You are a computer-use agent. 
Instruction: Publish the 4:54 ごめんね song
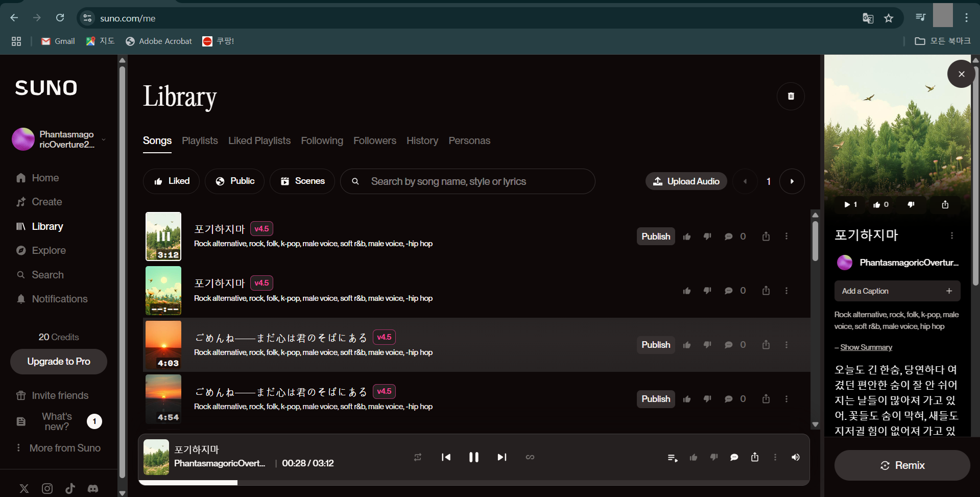click(656, 399)
